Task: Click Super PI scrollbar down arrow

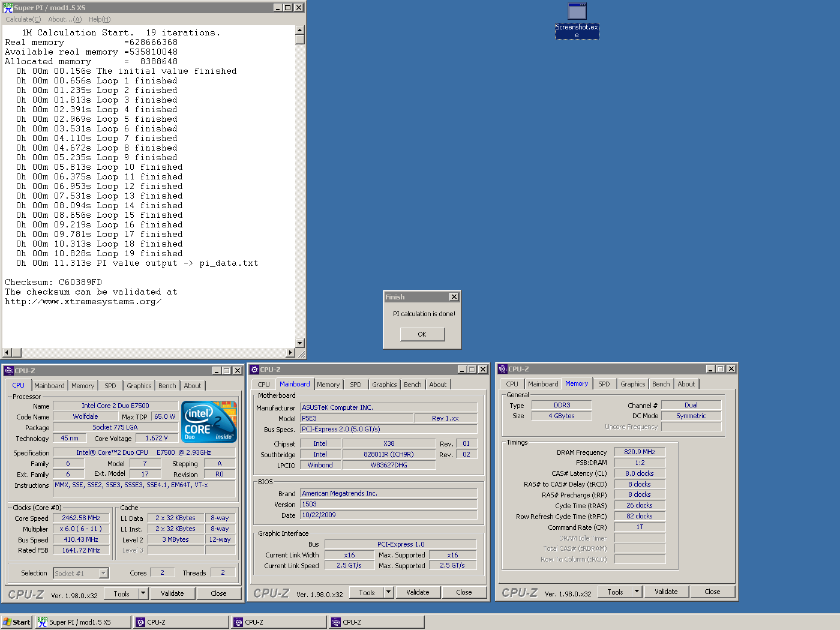Action: tap(300, 343)
